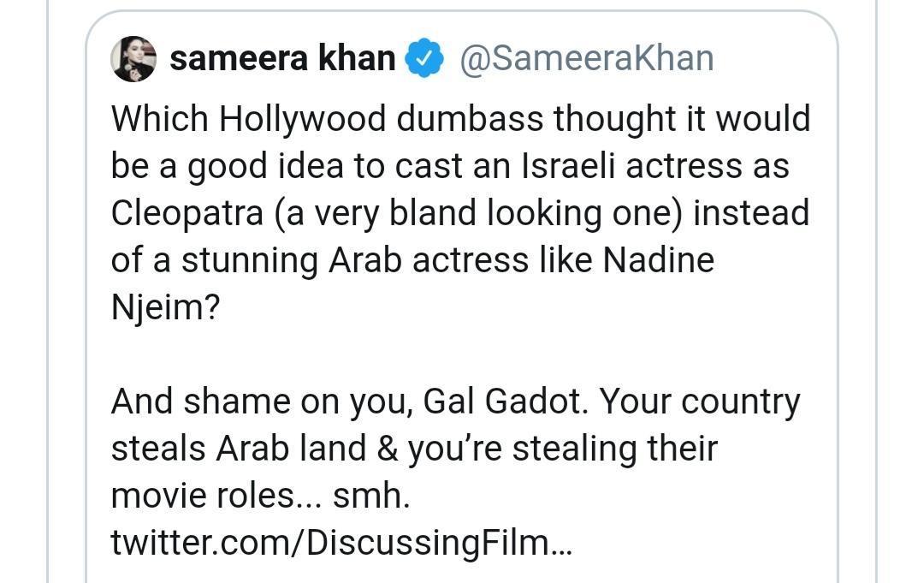
Task: Open the @SameeraKhan handle
Action: 587,58
